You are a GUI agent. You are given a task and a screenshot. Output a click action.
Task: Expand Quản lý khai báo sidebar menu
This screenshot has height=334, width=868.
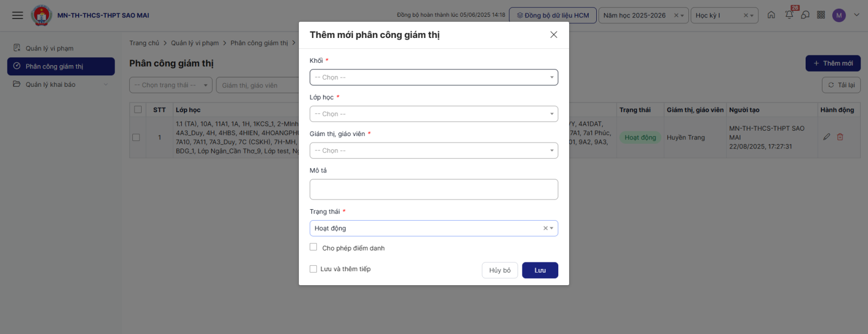pos(50,85)
